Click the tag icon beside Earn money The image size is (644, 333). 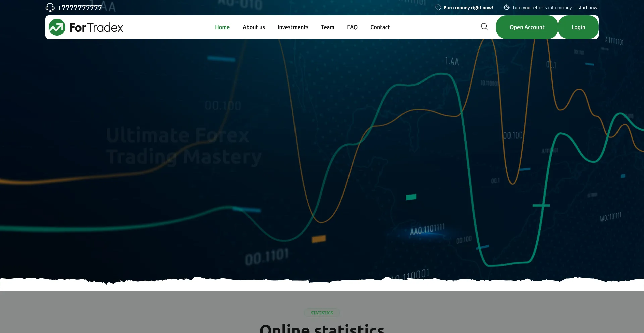pos(438,7)
